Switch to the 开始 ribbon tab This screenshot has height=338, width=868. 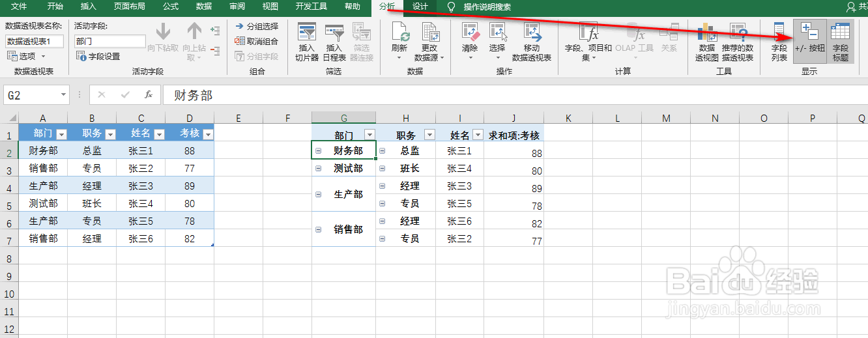55,7
